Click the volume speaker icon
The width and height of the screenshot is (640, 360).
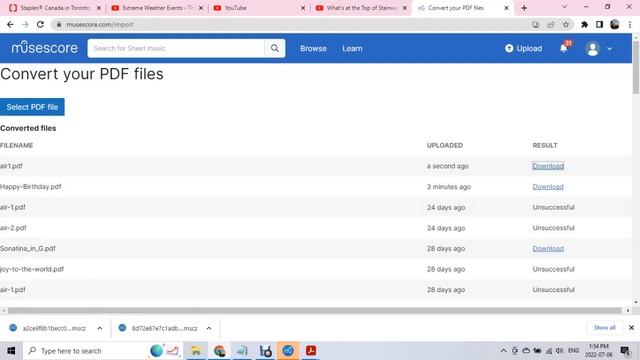[x=560, y=351]
